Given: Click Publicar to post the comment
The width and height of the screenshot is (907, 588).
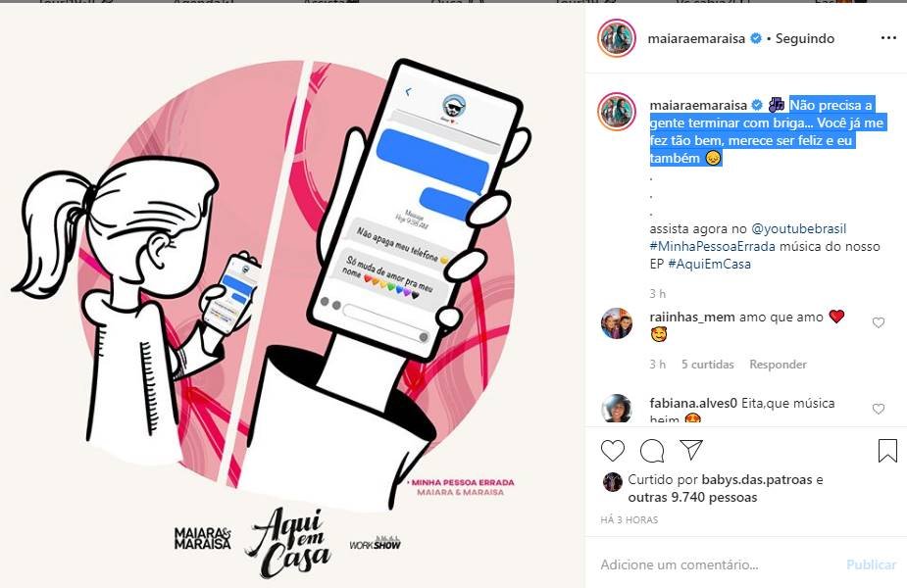Looking at the screenshot, I should pyautogui.click(x=871, y=564).
